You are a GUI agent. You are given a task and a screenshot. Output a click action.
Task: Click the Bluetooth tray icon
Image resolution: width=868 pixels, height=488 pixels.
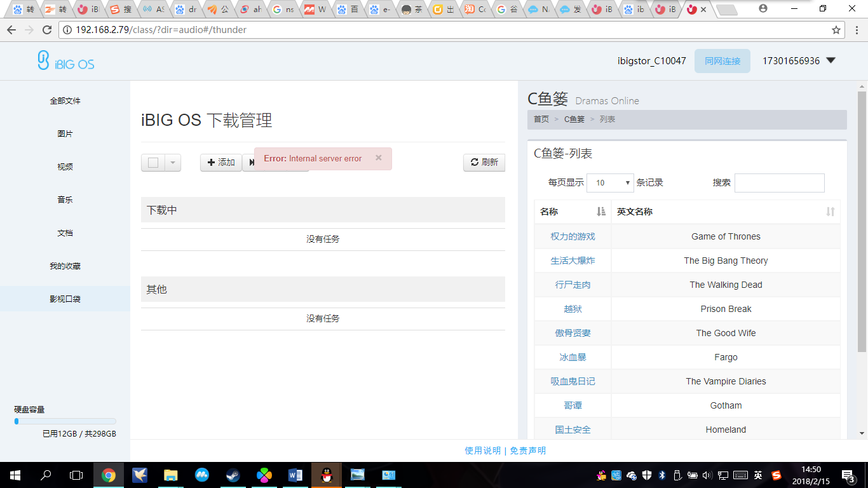pos(661,475)
